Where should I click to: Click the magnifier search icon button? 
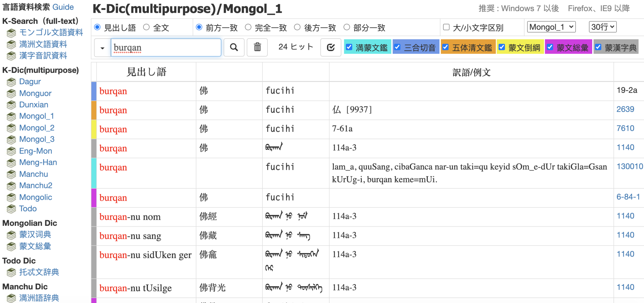coord(234,47)
